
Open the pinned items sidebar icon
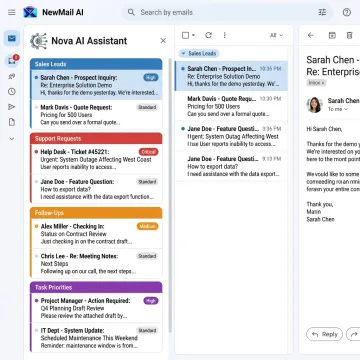click(12, 76)
